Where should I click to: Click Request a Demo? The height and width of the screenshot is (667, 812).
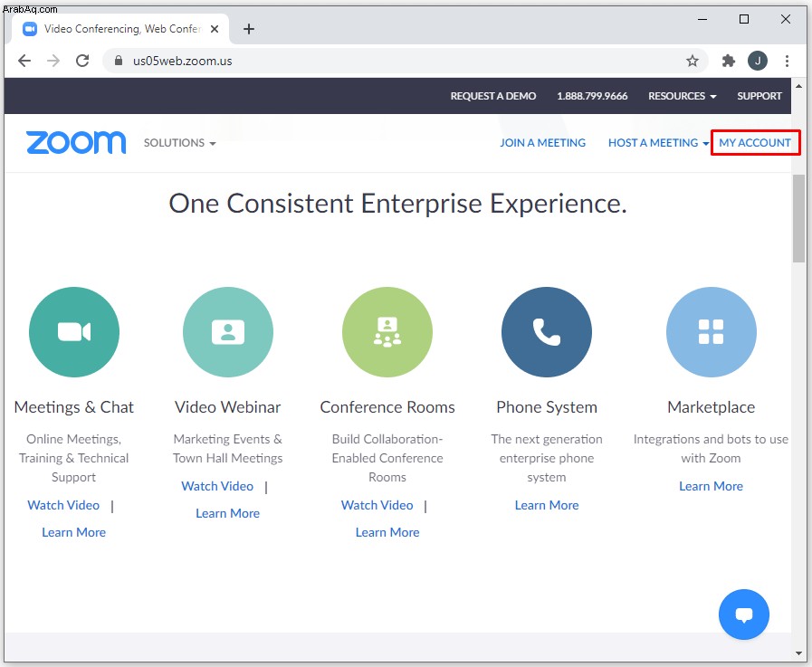493,96
